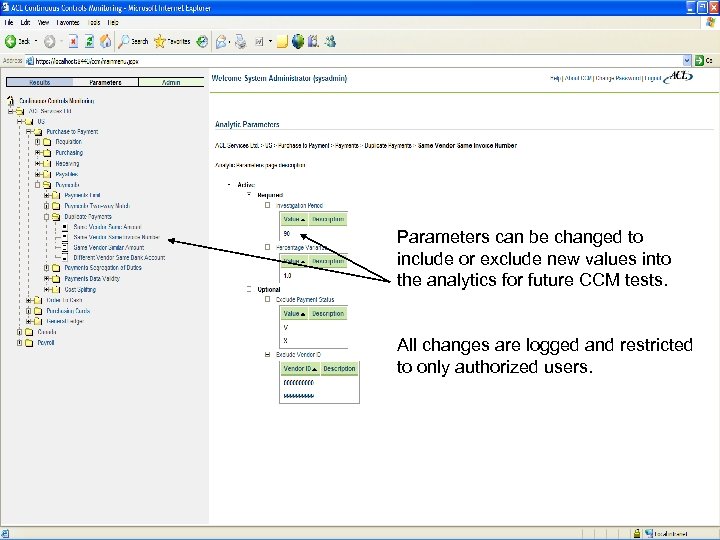Click the Canada folder icon
720x540 pixels.
29,332
